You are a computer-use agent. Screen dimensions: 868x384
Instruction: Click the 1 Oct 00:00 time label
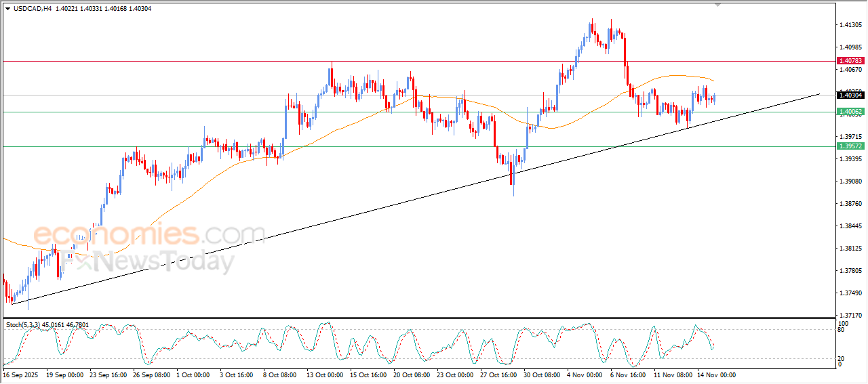tap(193, 375)
